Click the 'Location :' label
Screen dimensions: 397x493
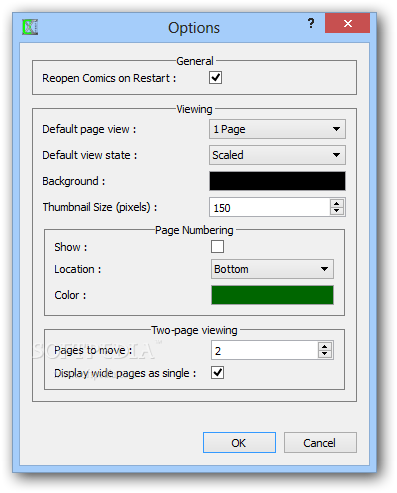point(78,269)
